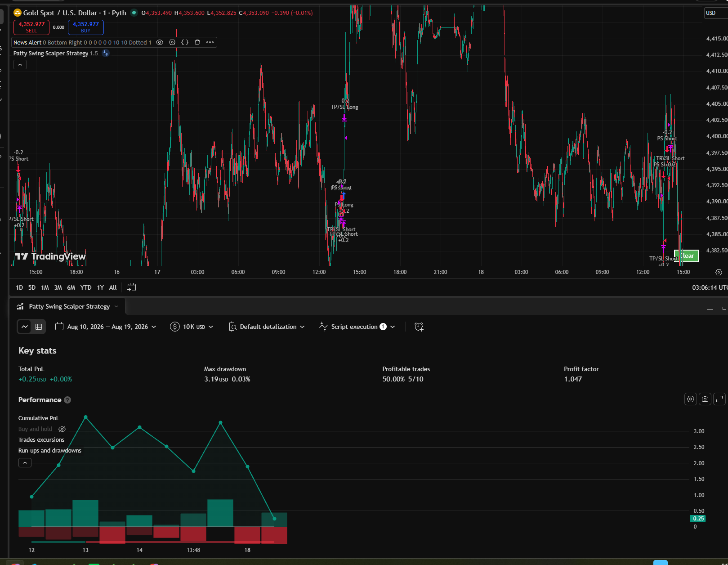The image size is (728, 565).
Task: Click the calendar icon of date range
Action: coord(59,326)
